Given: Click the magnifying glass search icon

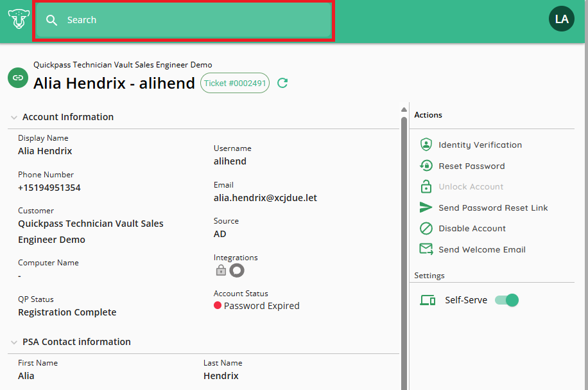Looking at the screenshot, I should 52,20.
